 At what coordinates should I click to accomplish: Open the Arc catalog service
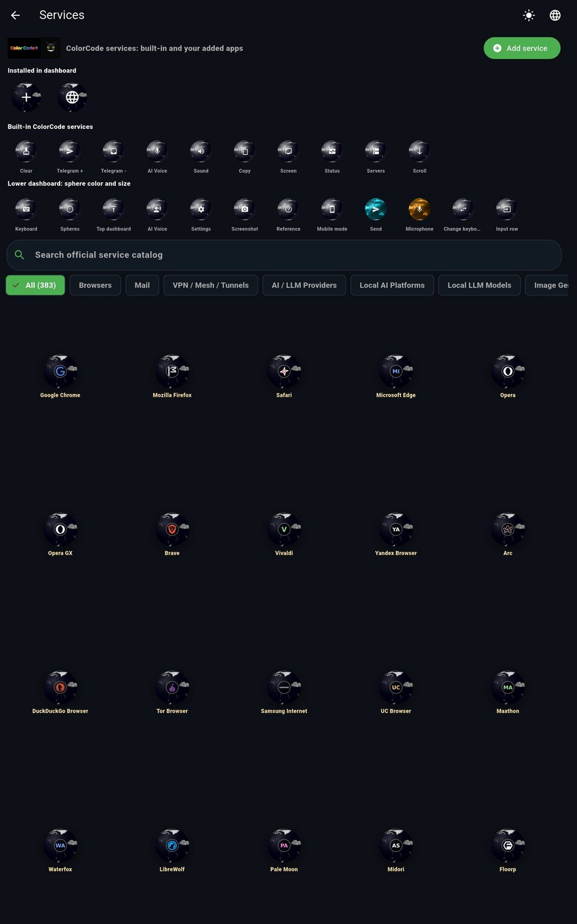[x=508, y=530]
